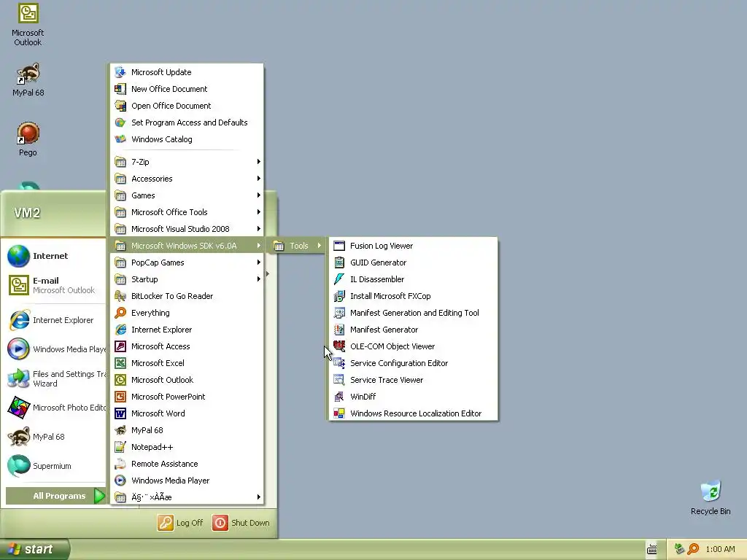Click the Start button

click(35, 549)
